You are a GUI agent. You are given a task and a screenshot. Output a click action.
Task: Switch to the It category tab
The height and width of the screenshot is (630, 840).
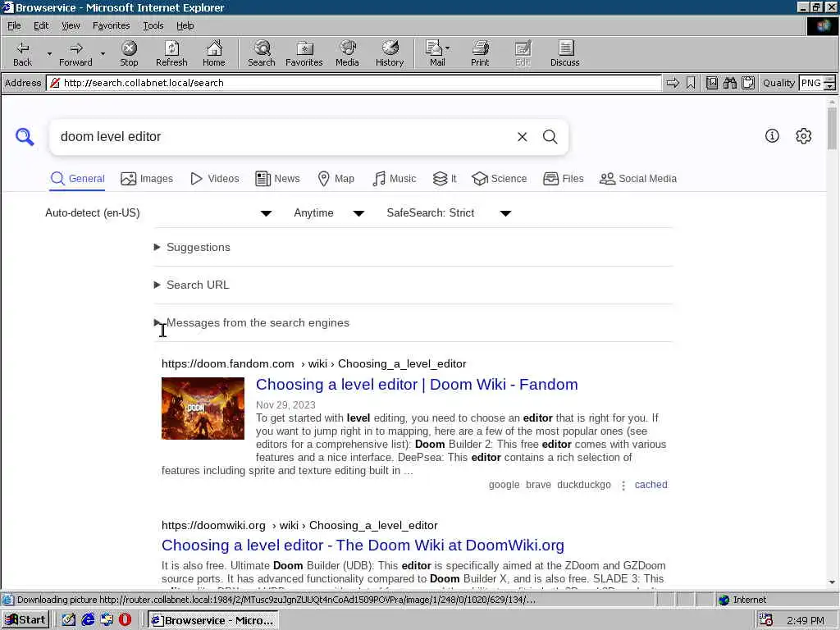445,179
